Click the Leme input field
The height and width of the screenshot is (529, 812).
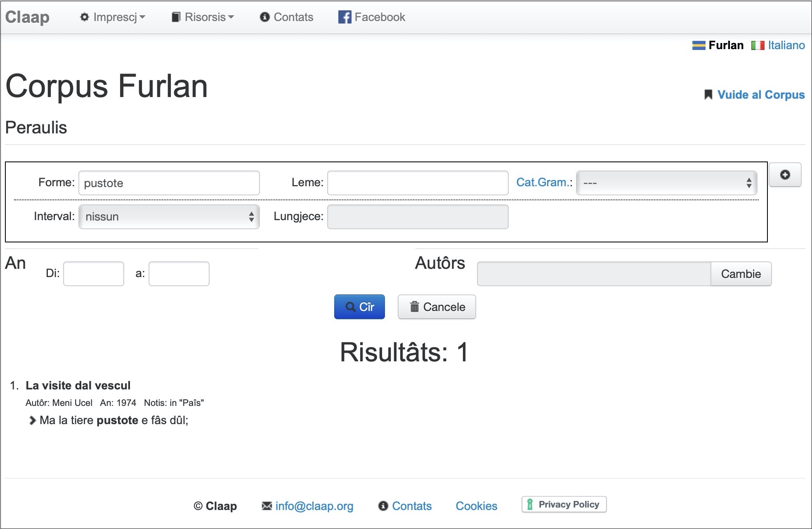coord(418,183)
